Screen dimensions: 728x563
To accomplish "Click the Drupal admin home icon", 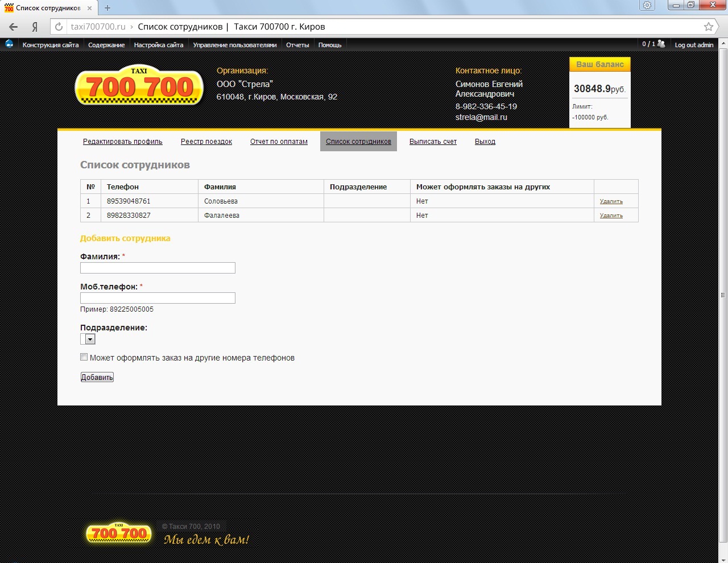I will point(9,44).
